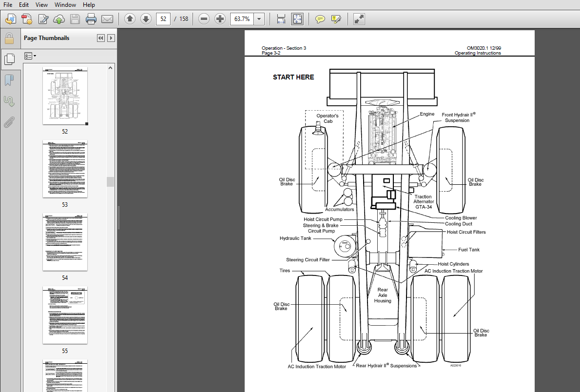Click the 'Operation - Section 3' header text

tap(284, 48)
